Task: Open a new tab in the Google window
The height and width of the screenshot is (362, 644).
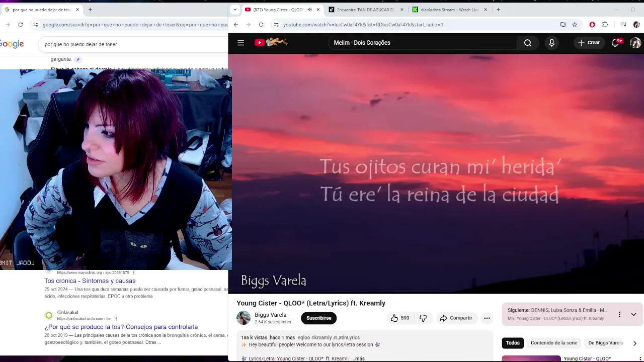Action: click(x=90, y=10)
